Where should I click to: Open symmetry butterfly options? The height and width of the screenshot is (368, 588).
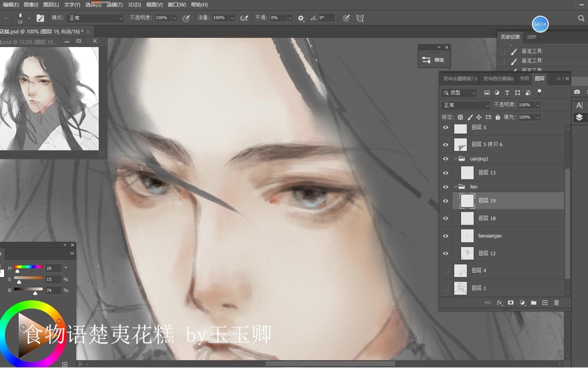pos(360,18)
